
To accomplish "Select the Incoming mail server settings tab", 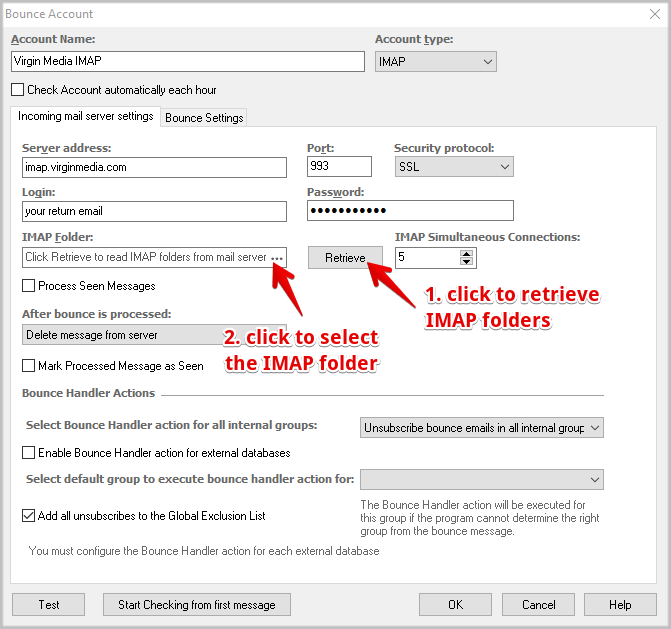I will coord(86,116).
